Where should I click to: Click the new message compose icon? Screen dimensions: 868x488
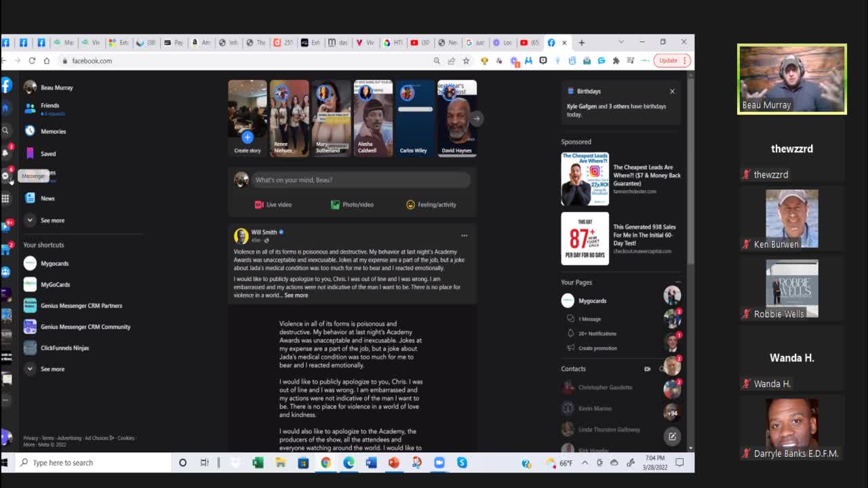click(x=672, y=436)
